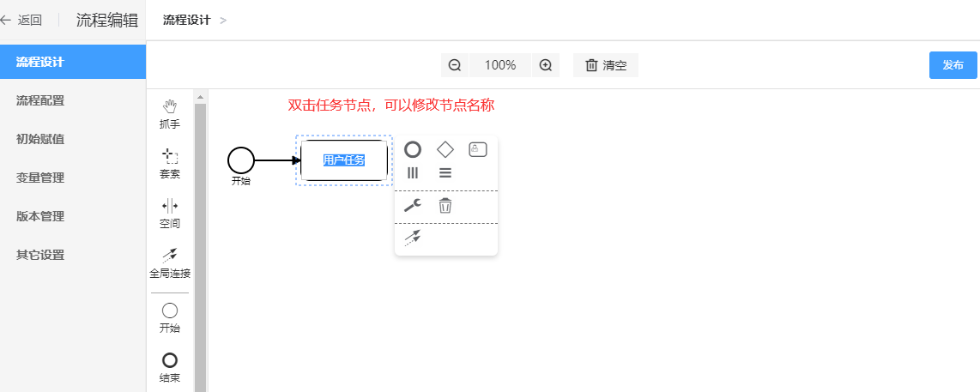The height and width of the screenshot is (392, 980).
Task: Publish the process with 发布 button
Action: [953, 65]
